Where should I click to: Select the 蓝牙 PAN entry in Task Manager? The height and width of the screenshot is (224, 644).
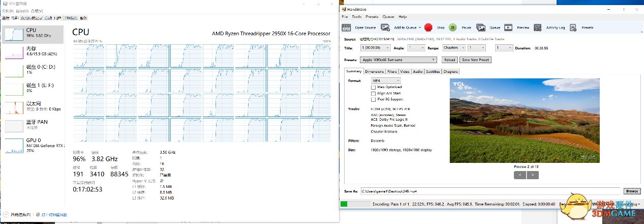[x=33, y=125]
